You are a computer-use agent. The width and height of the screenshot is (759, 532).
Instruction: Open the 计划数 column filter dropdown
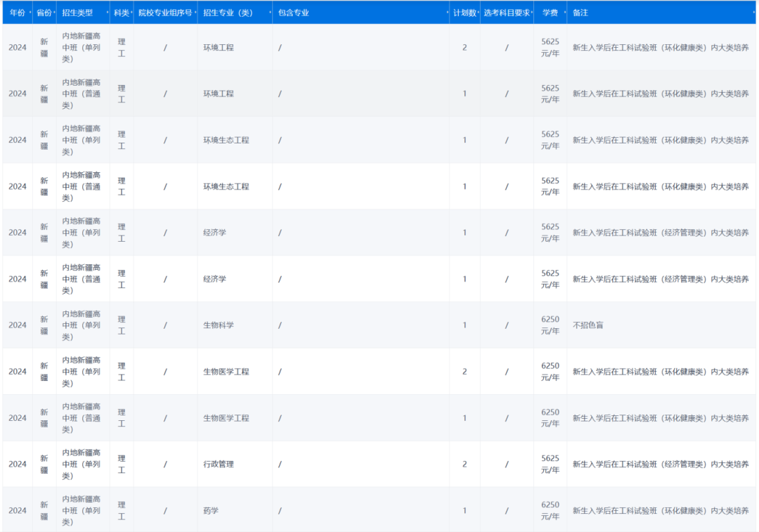point(478,13)
